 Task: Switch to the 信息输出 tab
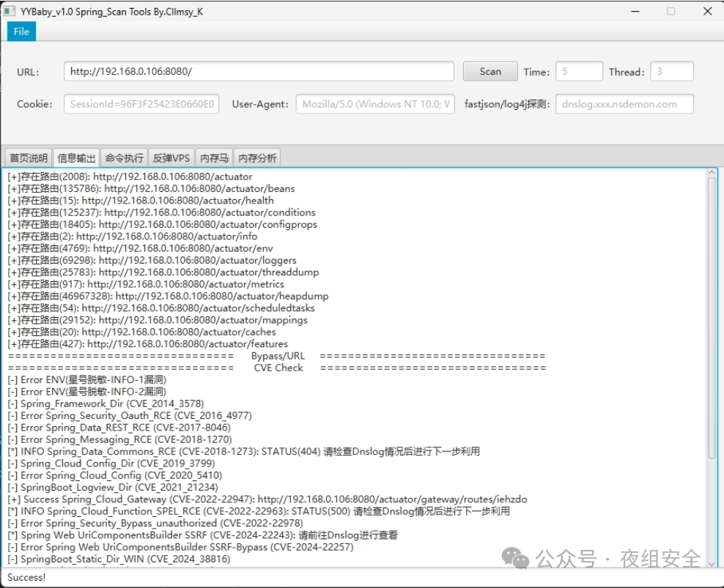pos(76,158)
